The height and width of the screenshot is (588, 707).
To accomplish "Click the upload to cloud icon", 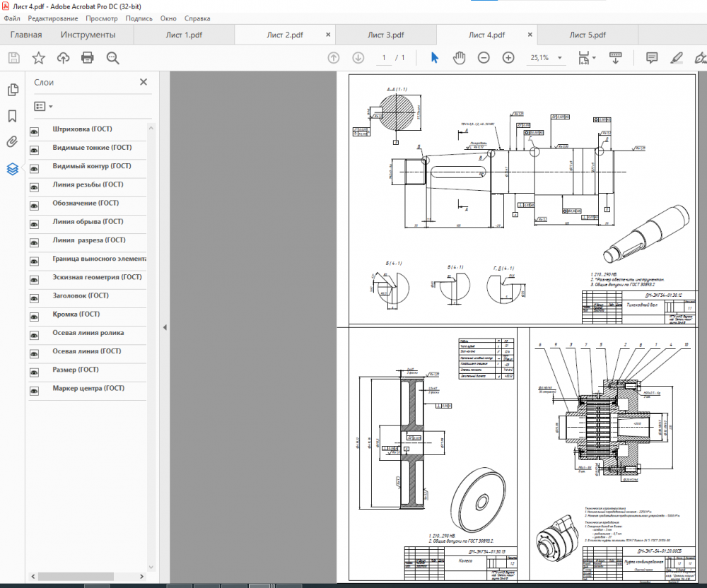I will [63, 58].
